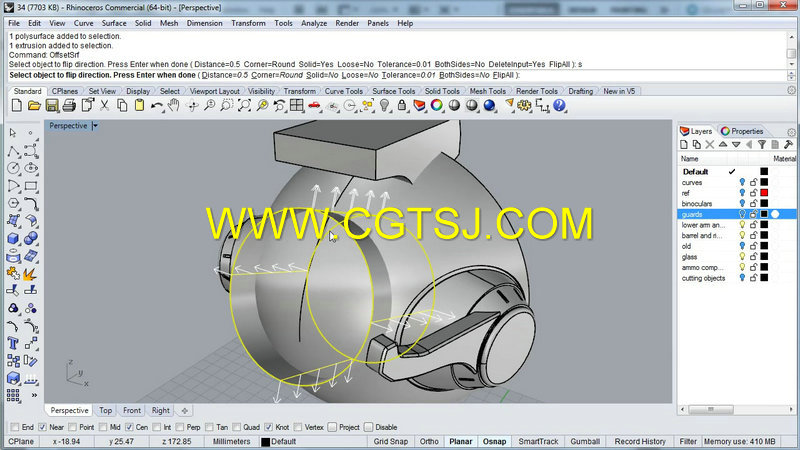Screen dimensions: 800x450
Task: Check the Disable osnap checkbox
Action: pyautogui.click(x=368, y=427)
